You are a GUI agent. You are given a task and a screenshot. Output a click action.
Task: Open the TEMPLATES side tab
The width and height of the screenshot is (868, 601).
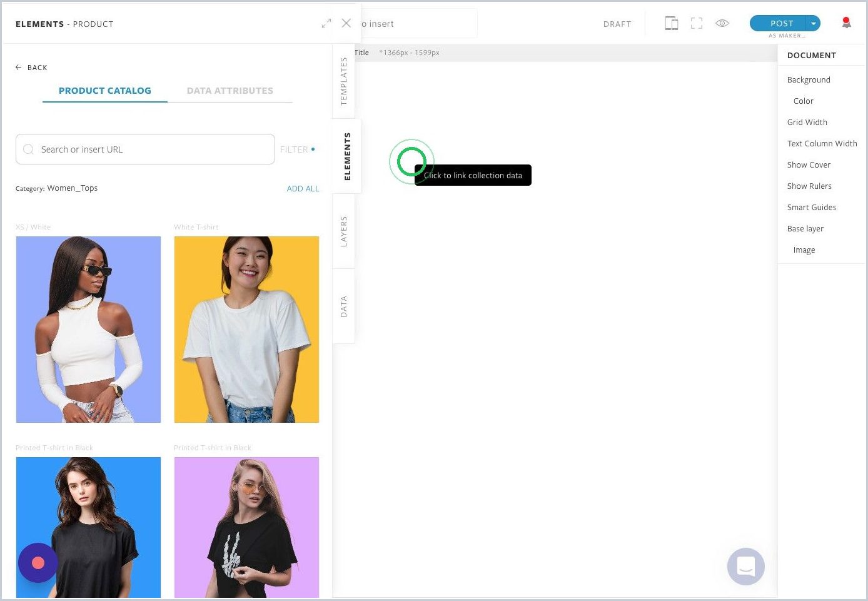click(x=343, y=81)
